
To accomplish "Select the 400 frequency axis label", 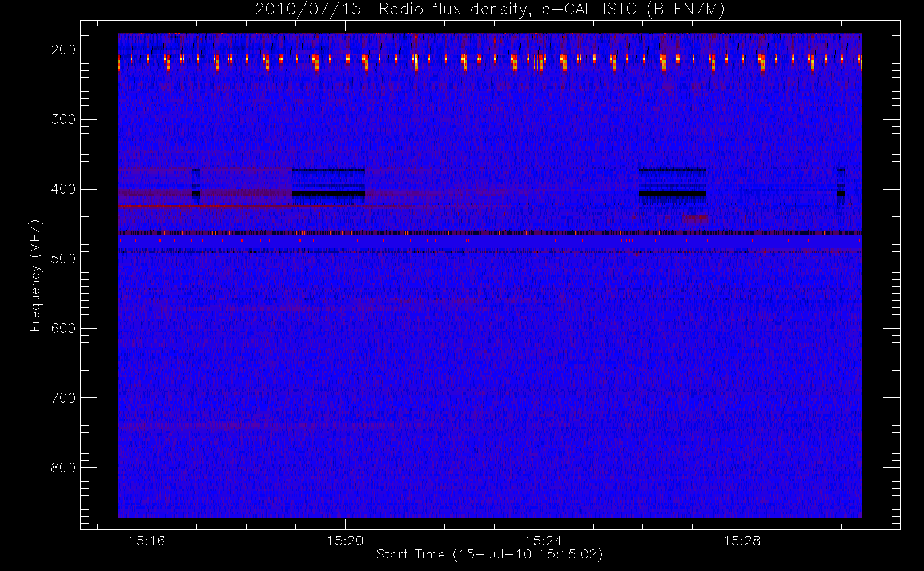I will 63,189.
